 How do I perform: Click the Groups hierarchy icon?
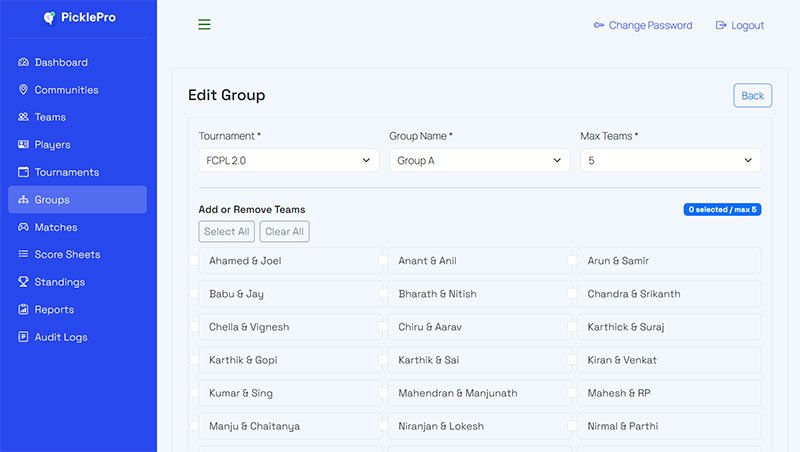23,199
